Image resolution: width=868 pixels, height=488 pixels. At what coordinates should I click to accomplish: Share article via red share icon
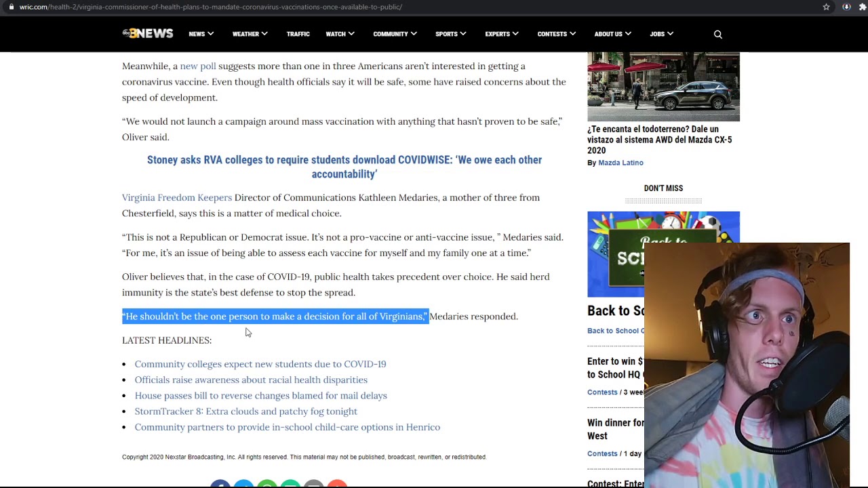coord(337,484)
